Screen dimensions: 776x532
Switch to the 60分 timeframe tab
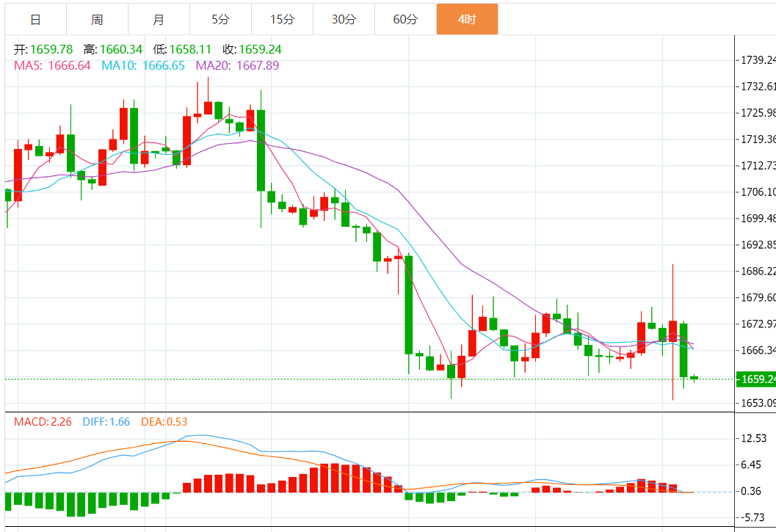click(x=406, y=19)
